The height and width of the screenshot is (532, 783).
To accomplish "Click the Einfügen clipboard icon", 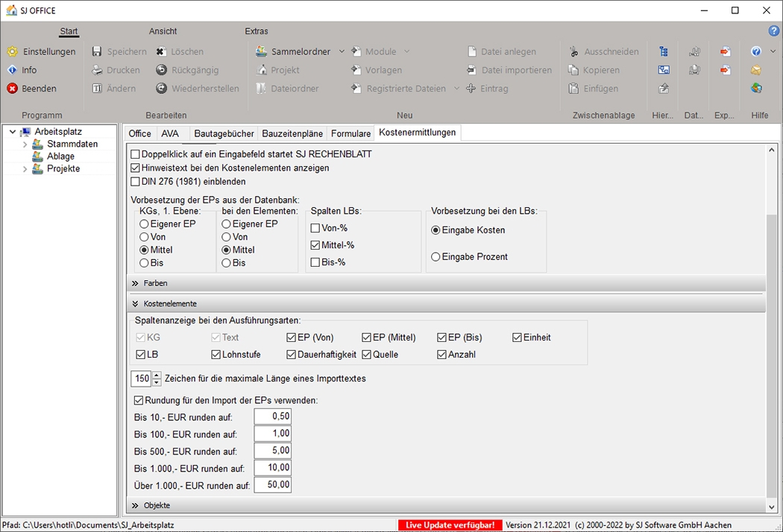I will point(573,89).
